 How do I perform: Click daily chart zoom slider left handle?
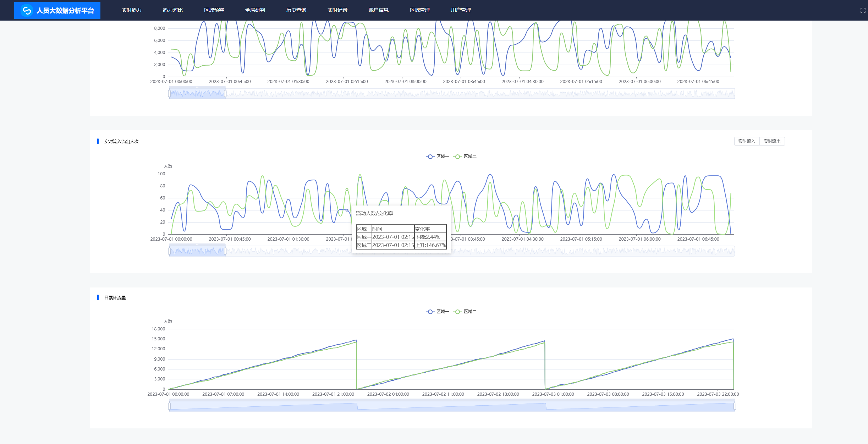click(169, 406)
